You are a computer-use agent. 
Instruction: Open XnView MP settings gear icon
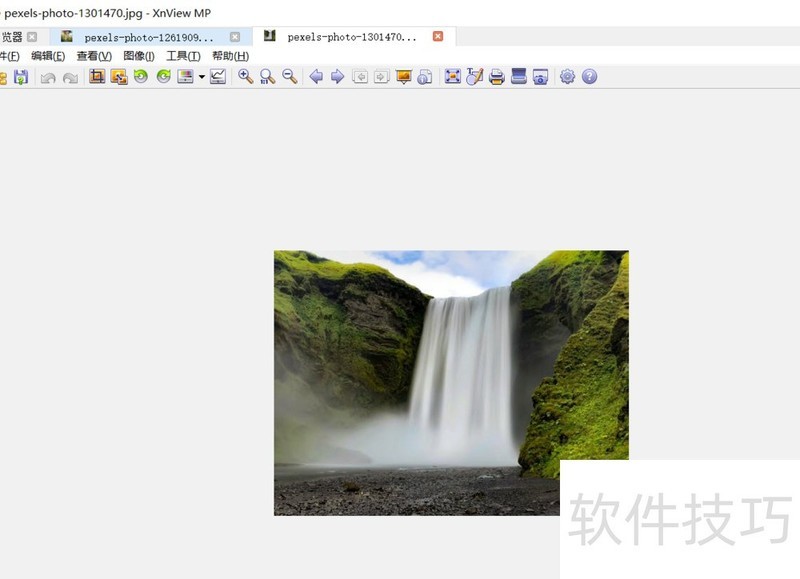click(x=566, y=76)
